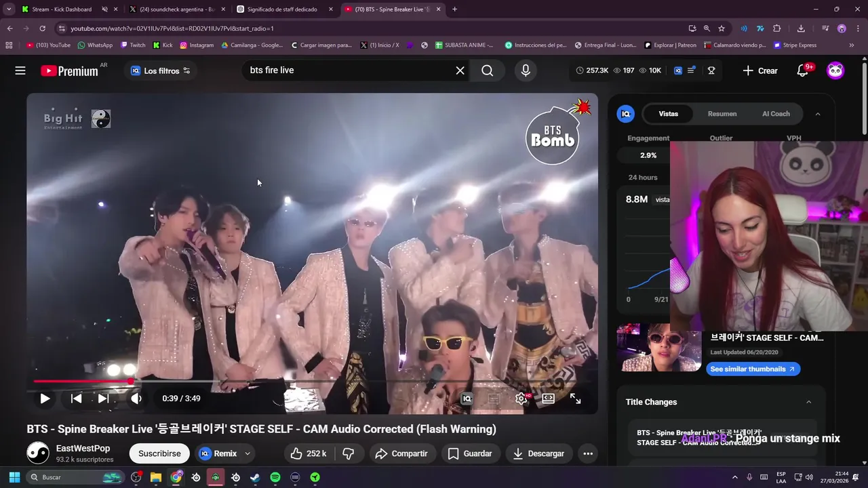Bookmark this page with the star
This screenshot has height=488, width=868.
(x=722, y=28)
